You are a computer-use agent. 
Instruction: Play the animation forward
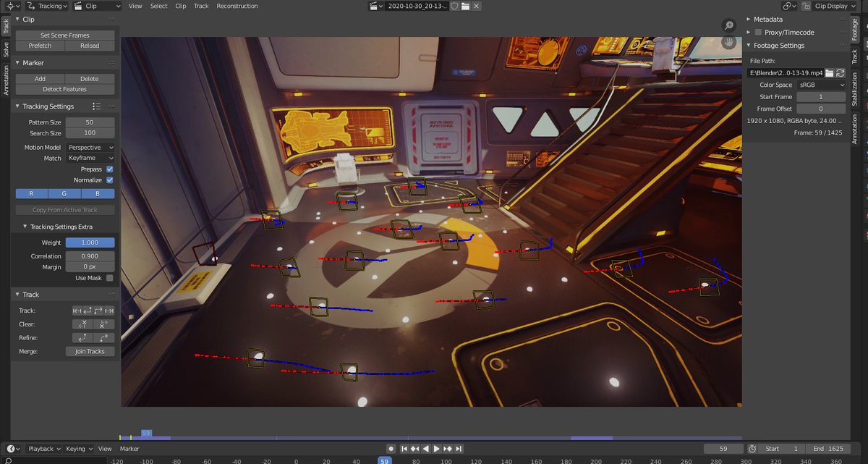pos(437,449)
